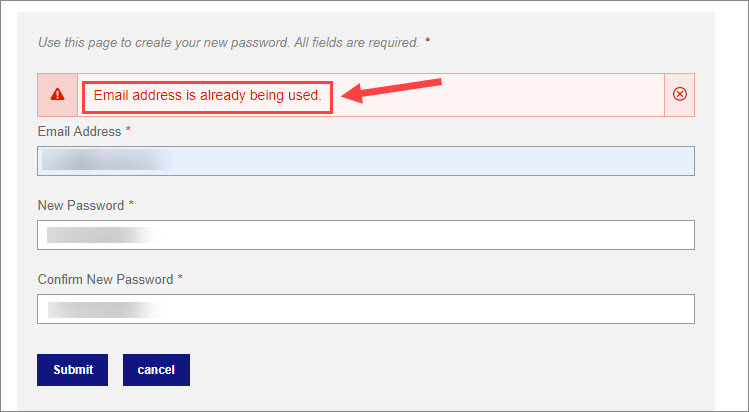Click the 'Email address is already being used' message
The image size is (749, 412).
pos(207,95)
